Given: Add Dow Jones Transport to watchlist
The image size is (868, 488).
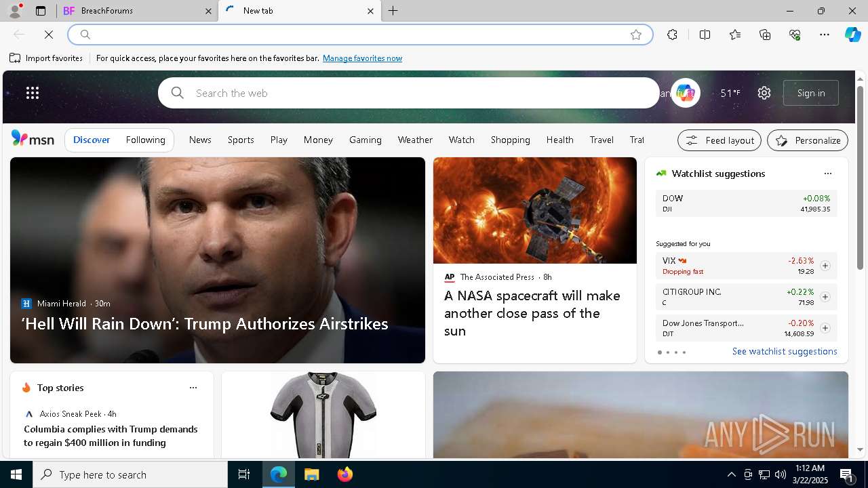Looking at the screenshot, I should tap(825, 328).
